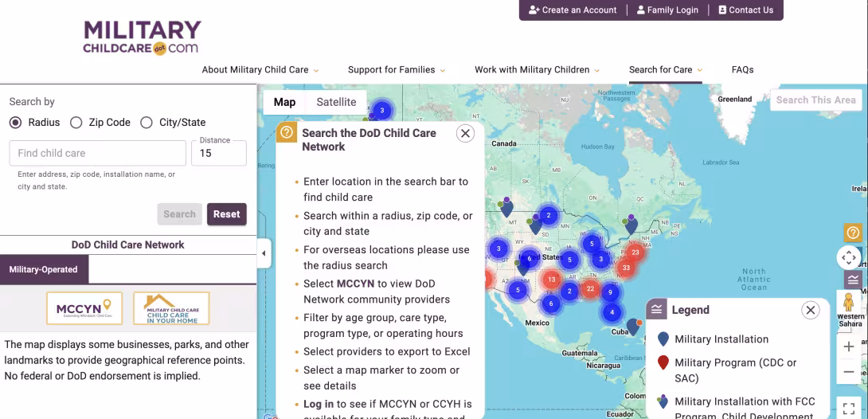
Task: Click the blue cluster marker labeled 9
Action: tap(610, 292)
